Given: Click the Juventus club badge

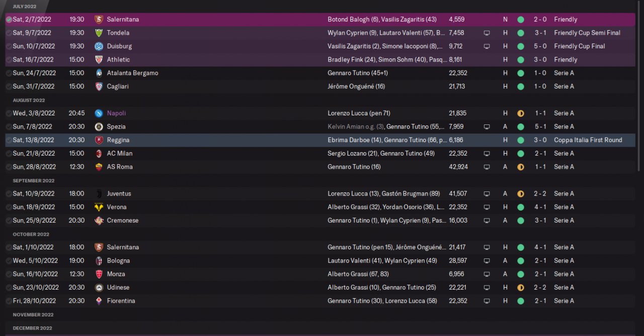Looking at the screenshot, I should click(x=99, y=193).
